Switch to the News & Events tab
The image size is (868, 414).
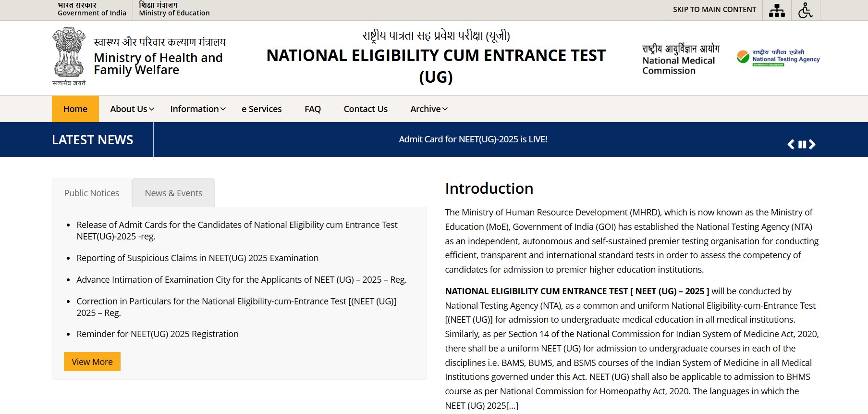[x=173, y=193]
